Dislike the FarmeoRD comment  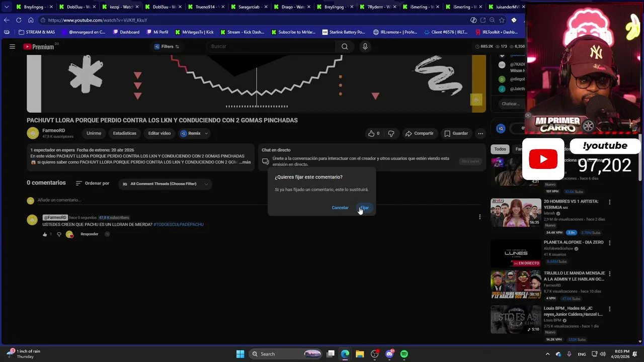click(x=59, y=234)
